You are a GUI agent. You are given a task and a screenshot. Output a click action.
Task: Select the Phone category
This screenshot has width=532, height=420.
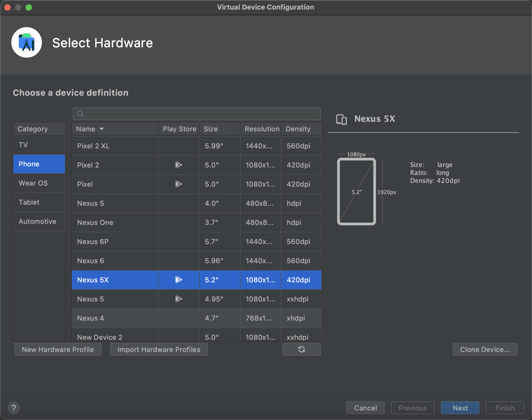(x=39, y=164)
